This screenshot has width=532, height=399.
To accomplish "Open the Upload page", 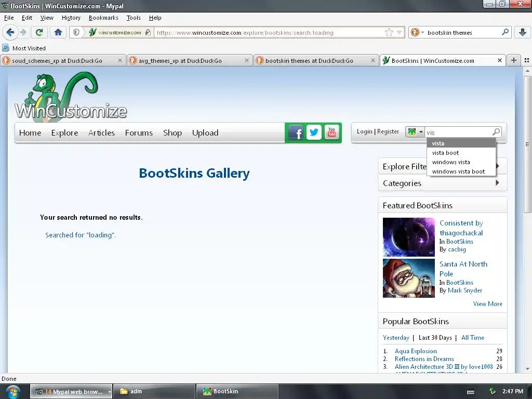I will [205, 132].
